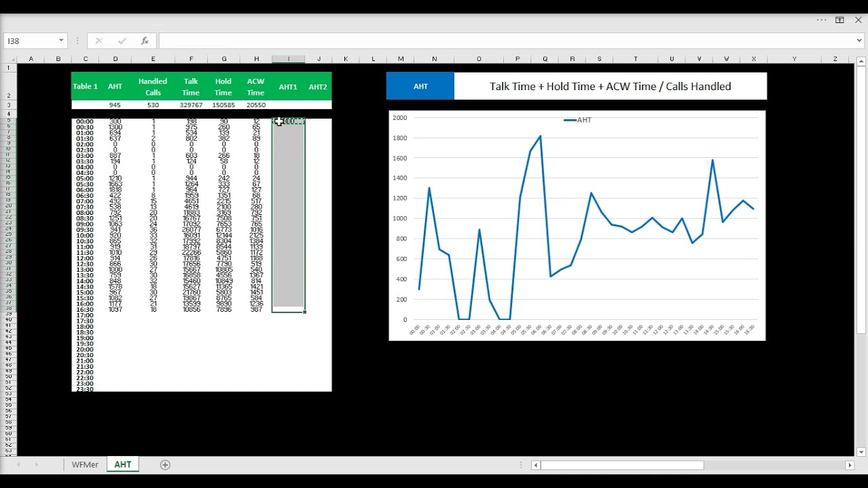Click the restore ribbon window icon
The width and height of the screenshot is (868, 488).
point(840,20)
